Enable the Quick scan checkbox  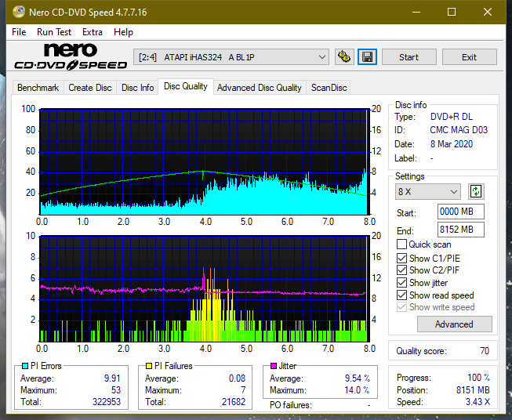tap(401, 244)
